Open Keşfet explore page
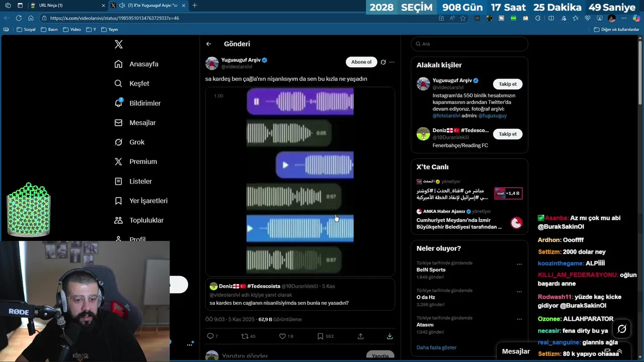 click(x=132, y=83)
